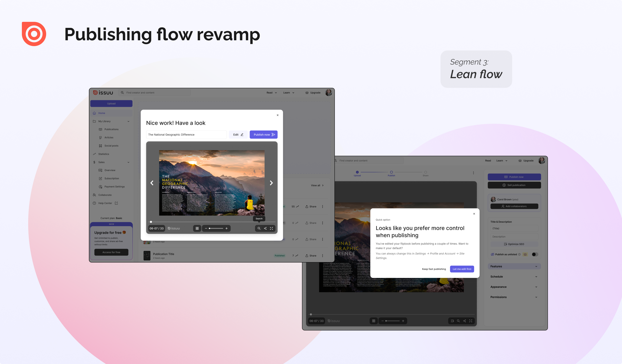Click the zoom-in plus in the right window's viewer

(403, 321)
